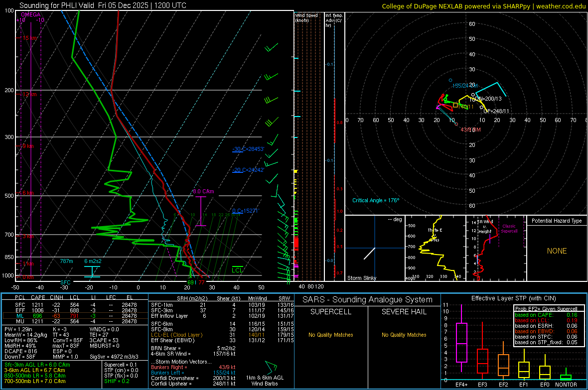Click the -20 C=24242' level label
Image resolution: width=588 pixels, height=390 pixels.
(248, 170)
